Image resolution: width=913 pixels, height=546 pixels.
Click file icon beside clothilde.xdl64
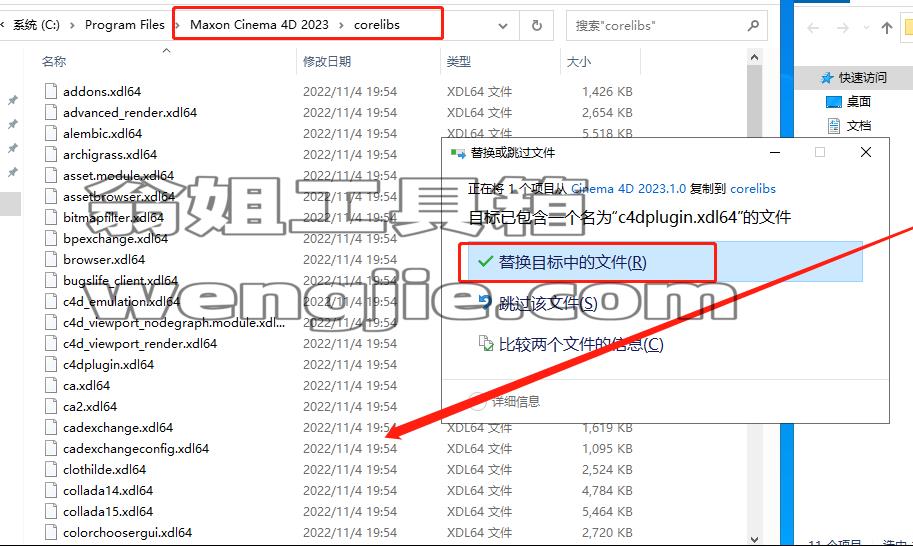51,469
